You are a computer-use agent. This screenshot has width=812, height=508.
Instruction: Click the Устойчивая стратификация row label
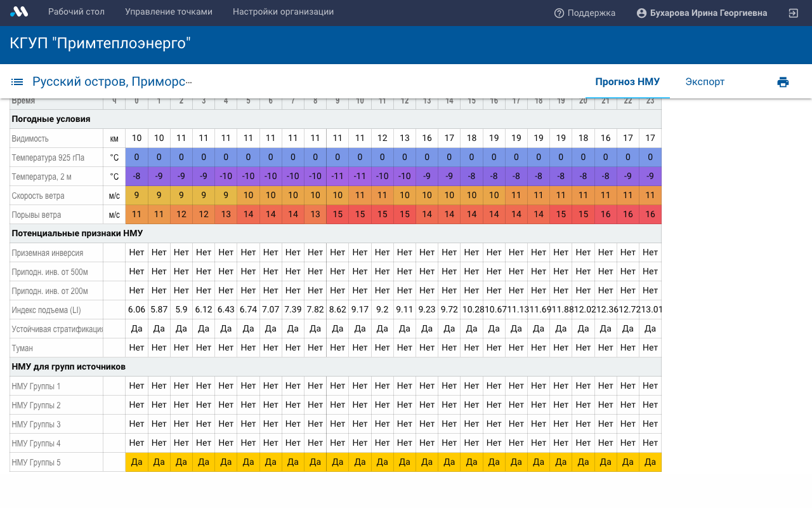[x=57, y=329]
